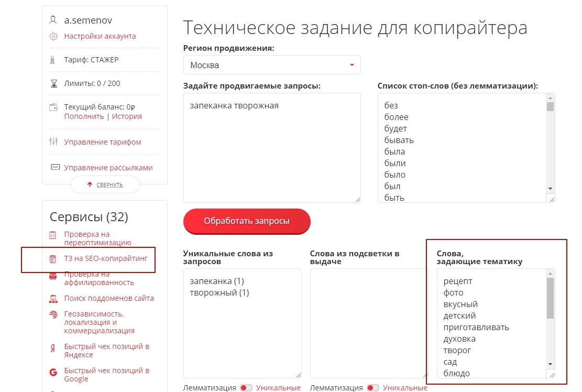
Task: Click the red up arrow beside СВЕРНУТЬ
Action: 90,184
